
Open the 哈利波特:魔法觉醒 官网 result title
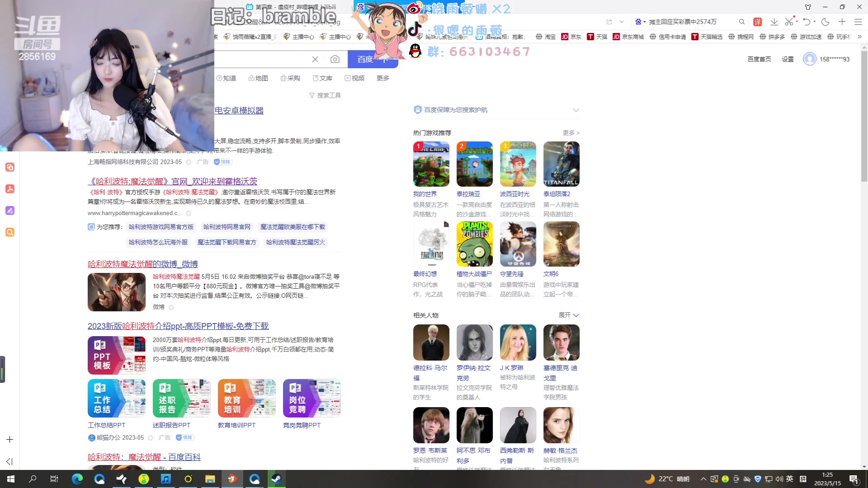point(172,181)
